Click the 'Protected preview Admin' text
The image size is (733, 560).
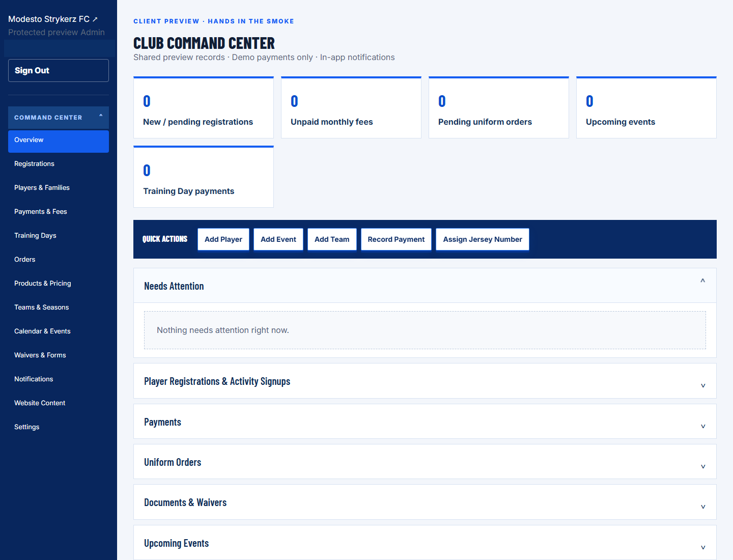[x=57, y=32]
